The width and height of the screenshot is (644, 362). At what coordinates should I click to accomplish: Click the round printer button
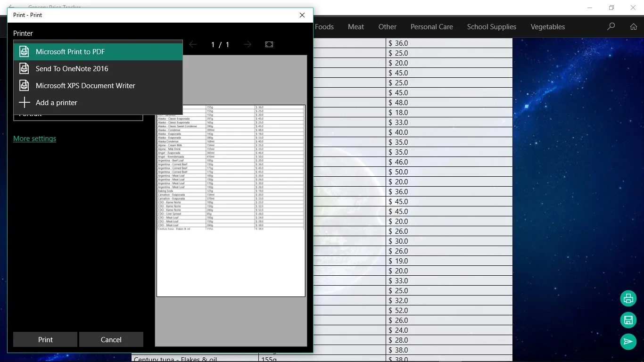[628, 298]
